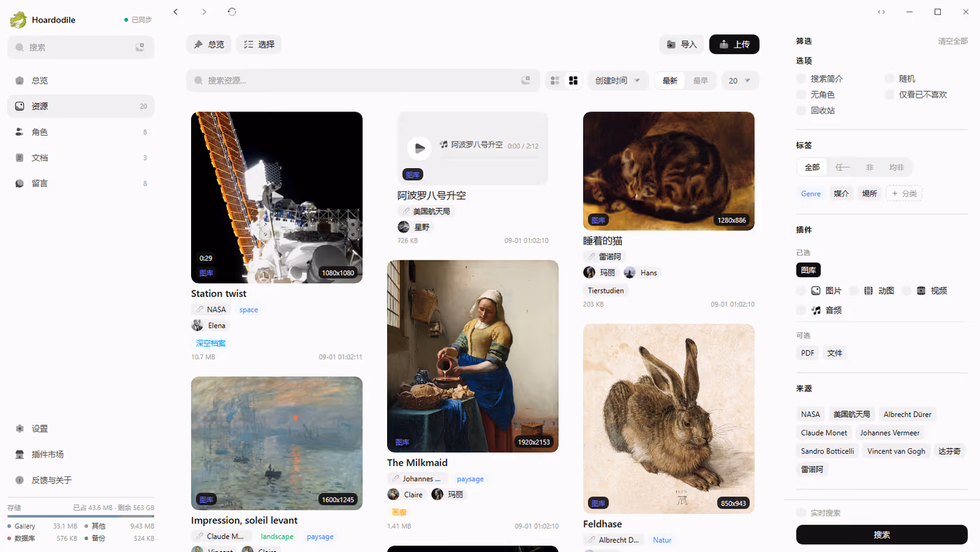
Task: Click the Tierstudien tag under 睡着的猫
Action: (606, 290)
